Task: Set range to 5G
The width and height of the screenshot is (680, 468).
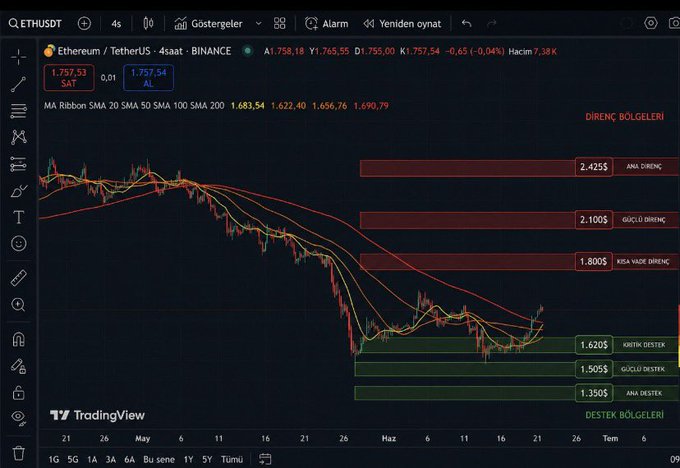Action: coord(73,459)
